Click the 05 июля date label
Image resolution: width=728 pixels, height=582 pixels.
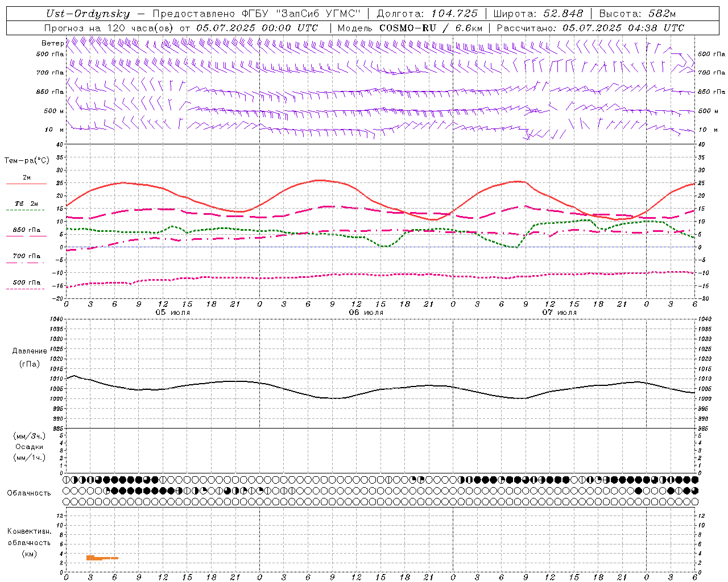coord(173,313)
